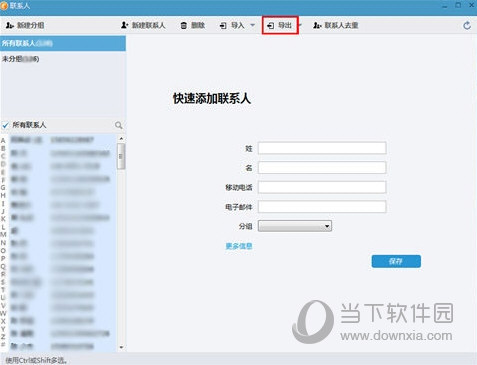Jump to the # entry in the alphabet index
Viewport: 477px width, 365px height.
pos(3,344)
